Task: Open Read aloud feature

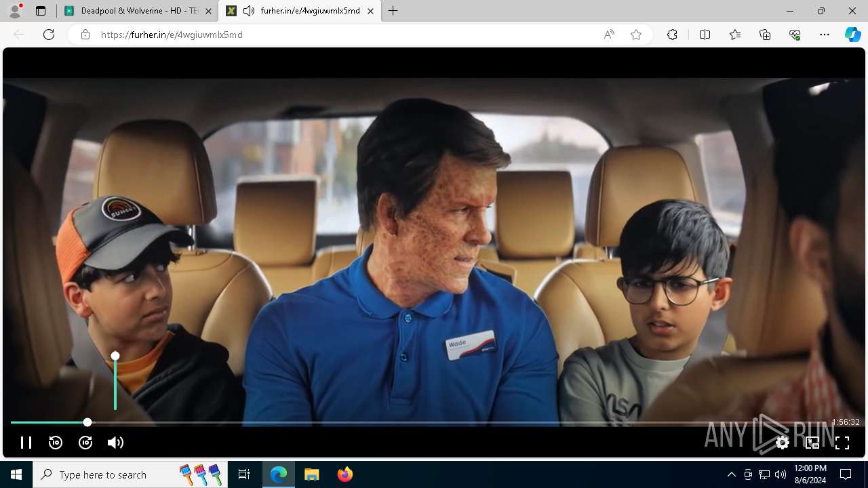Action: click(609, 35)
